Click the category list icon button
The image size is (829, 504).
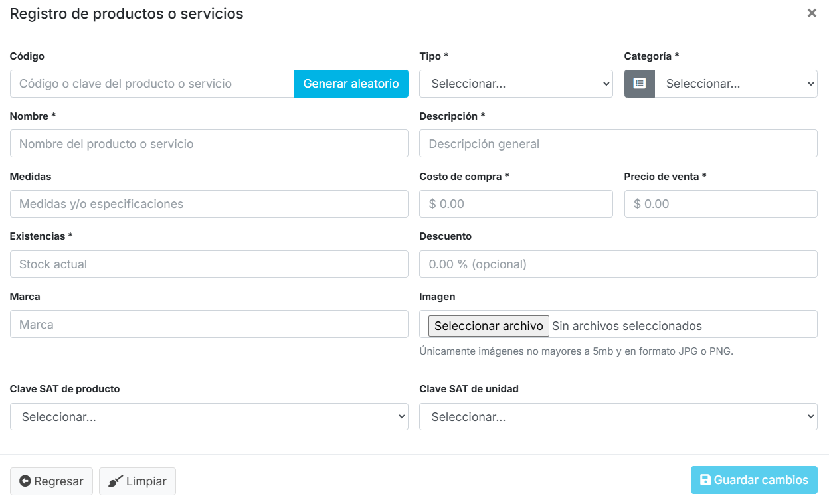(x=639, y=84)
